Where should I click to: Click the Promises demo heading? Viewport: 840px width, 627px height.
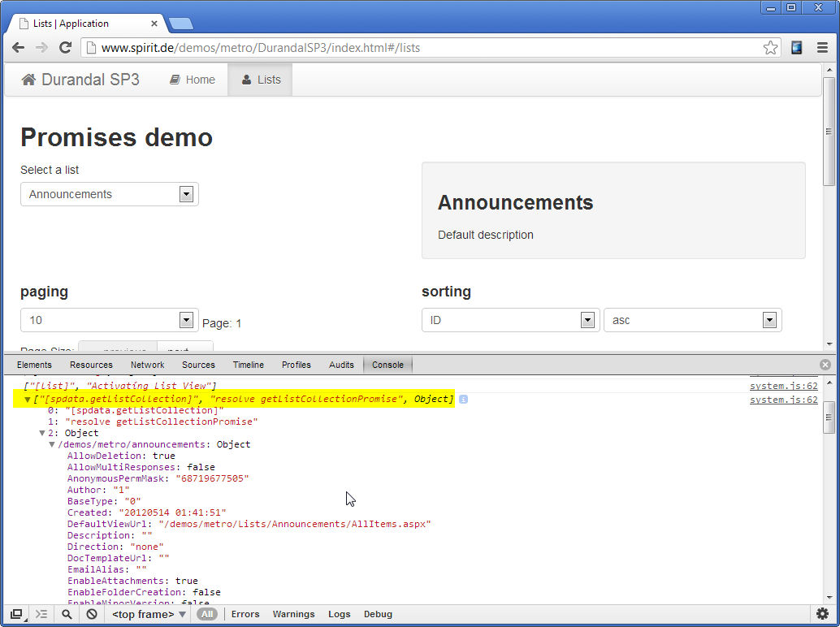tap(116, 137)
